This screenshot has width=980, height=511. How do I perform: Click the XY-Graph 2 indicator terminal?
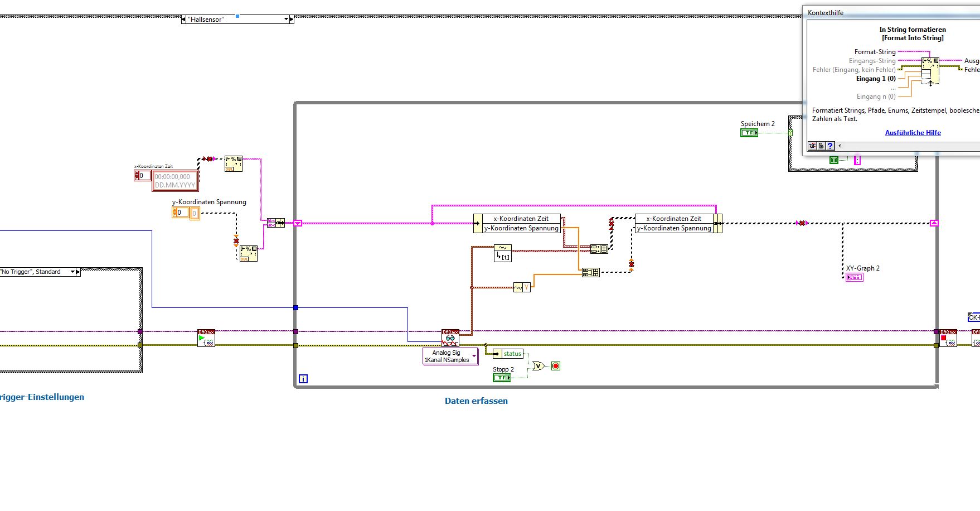click(855, 277)
